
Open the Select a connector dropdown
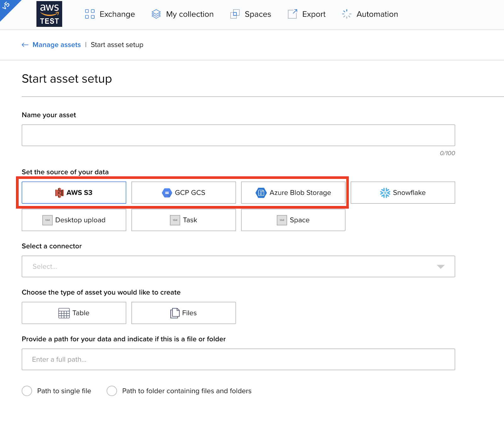click(x=238, y=267)
